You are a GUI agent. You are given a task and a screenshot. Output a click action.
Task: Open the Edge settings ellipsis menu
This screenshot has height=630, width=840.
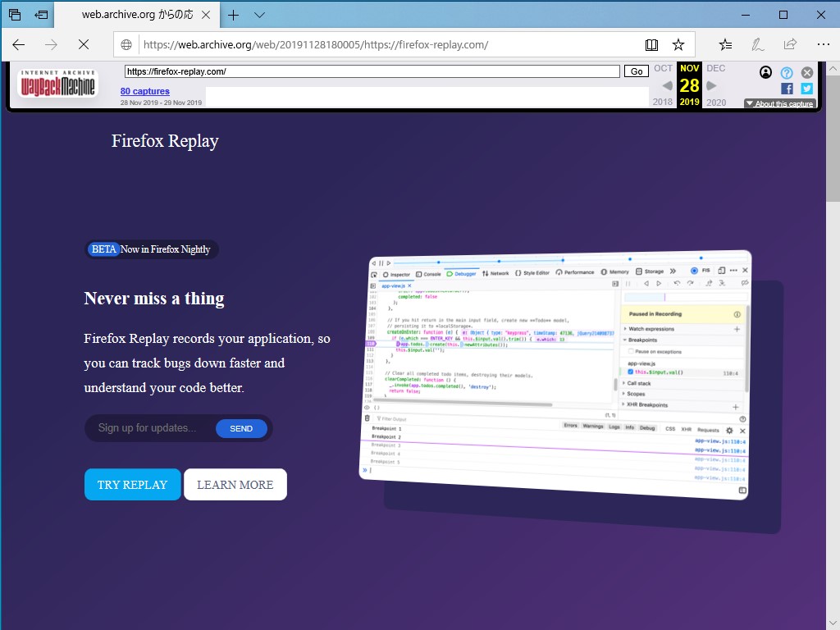pyautogui.click(x=824, y=44)
